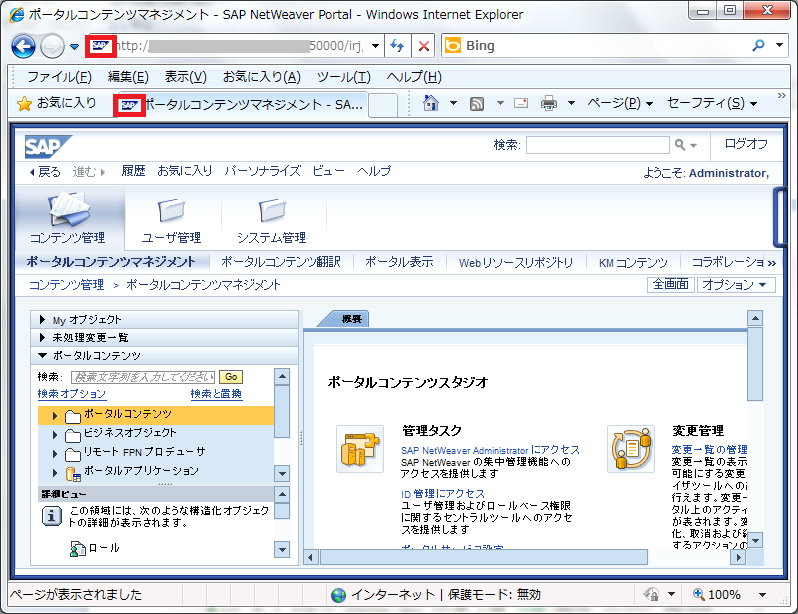798x614 pixels.
Task: Open the ID 管理にアクセス link
Action: tap(443, 494)
